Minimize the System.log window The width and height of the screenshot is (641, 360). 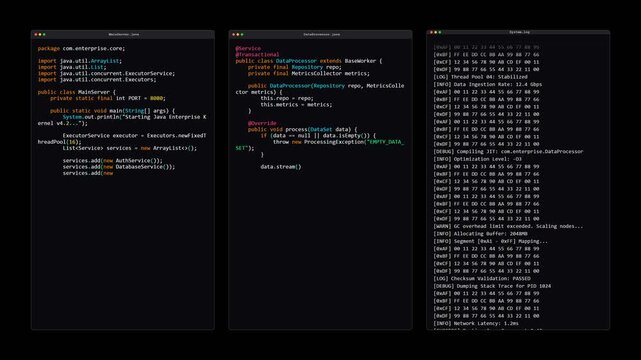pos(435,32)
